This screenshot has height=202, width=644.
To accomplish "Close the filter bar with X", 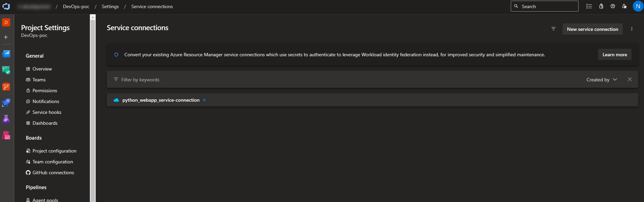I will 630,79.
